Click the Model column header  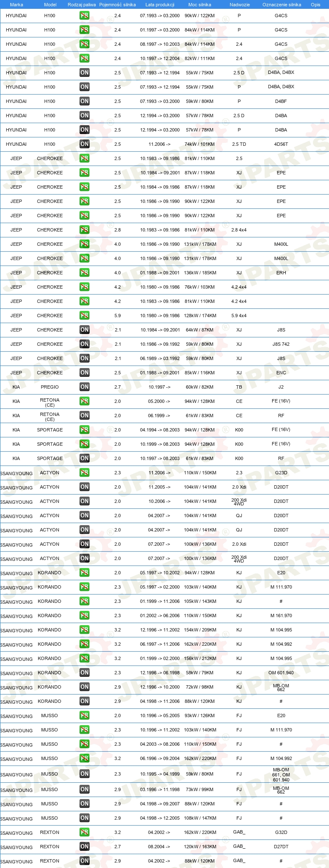tap(50, 5)
